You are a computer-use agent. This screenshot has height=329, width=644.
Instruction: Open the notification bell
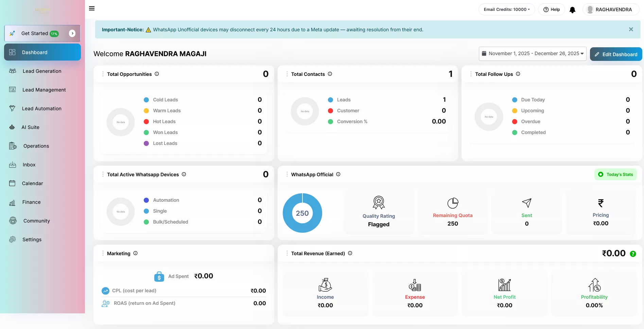point(572,10)
